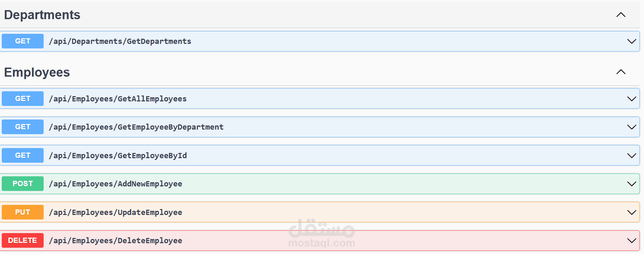Expand the AddNewEmployee endpoint arrow
Image resolution: width=644 pixels, height=254 pixels.
631,184
